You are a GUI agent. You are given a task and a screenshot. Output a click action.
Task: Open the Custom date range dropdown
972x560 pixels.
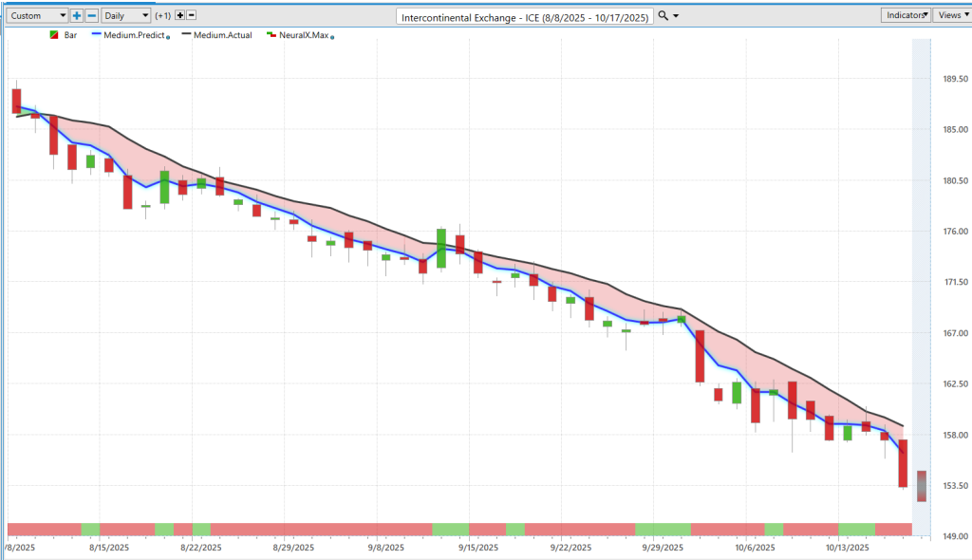pyautogui.click(x=37, y=16)
